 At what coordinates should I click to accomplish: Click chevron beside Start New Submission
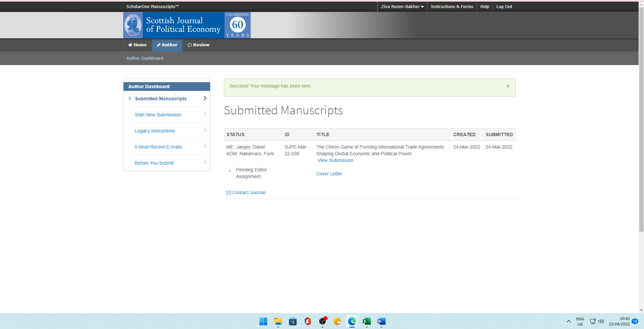205,114
